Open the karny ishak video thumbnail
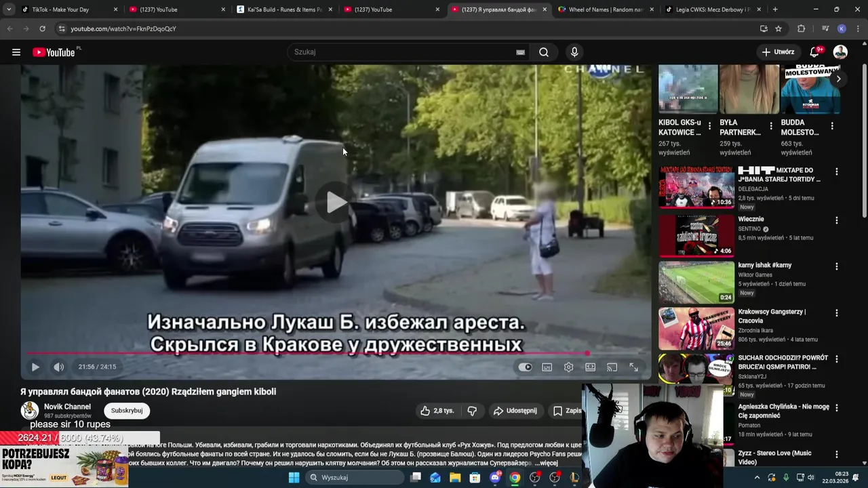Image resolution: width=868 pixels, height=488 pixels. pyautogui.click(x=696, y=282)
